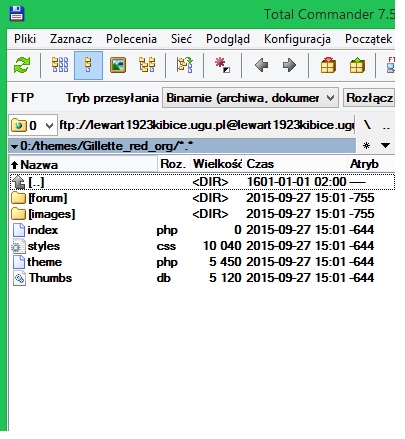Switch to brief file names view icon
405x439 pixels.
[x=60, y=65]
